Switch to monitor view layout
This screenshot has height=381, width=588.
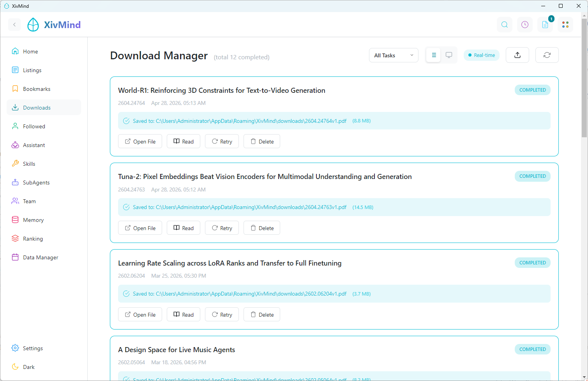(x=449, y=55)
